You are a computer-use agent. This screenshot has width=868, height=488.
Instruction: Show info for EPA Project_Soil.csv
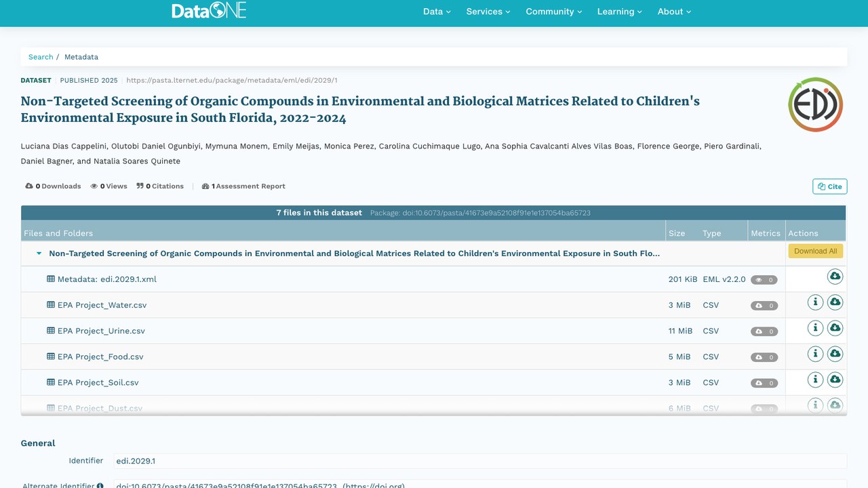tap(815, 380)
